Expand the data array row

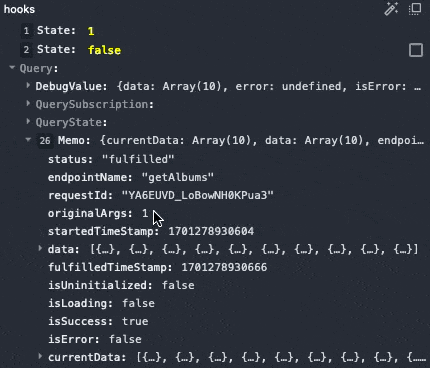click(40, 248)
